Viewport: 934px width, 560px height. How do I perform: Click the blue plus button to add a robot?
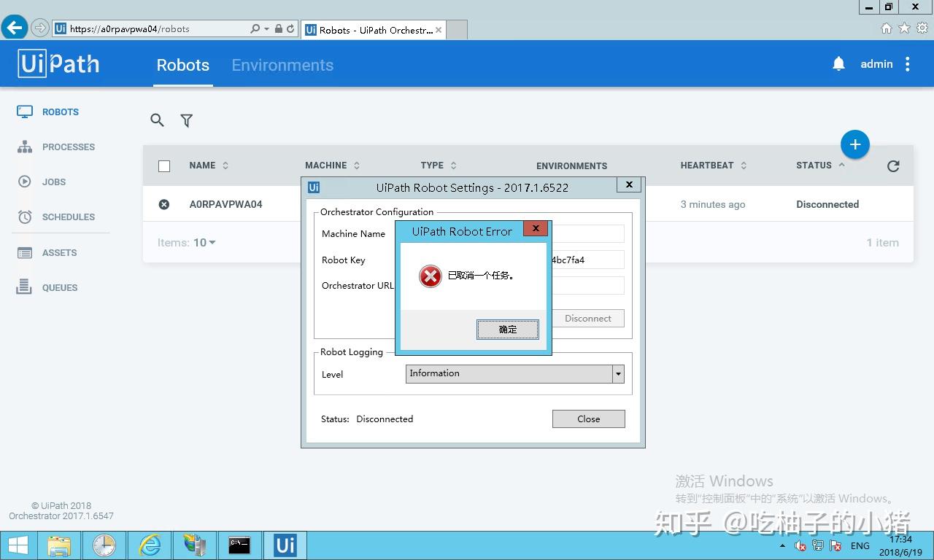tap(854, 144)
